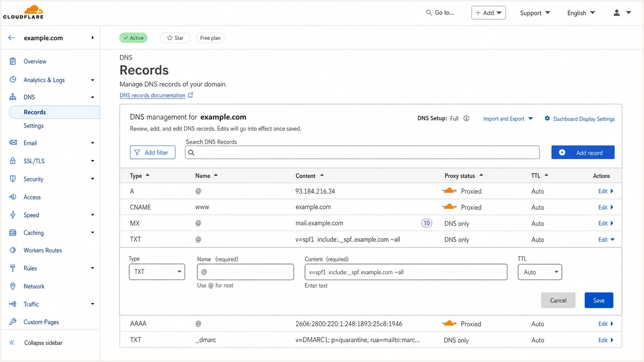Click the Workers Routes diamond icon
Viewport: 644px width, 362px height.
13,250
